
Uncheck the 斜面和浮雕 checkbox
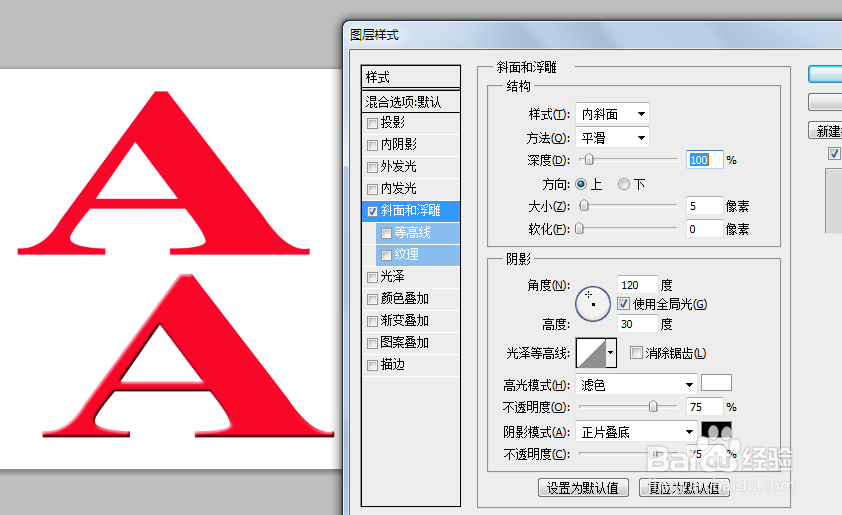(372, 212)
